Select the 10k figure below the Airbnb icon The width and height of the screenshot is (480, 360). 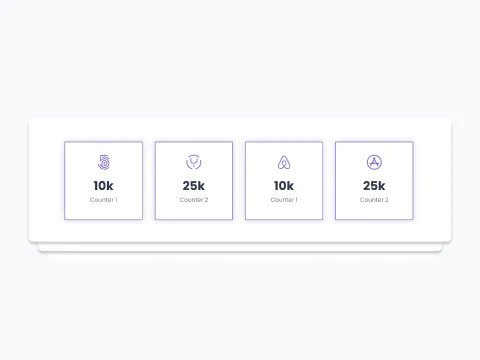pos(284,186)
